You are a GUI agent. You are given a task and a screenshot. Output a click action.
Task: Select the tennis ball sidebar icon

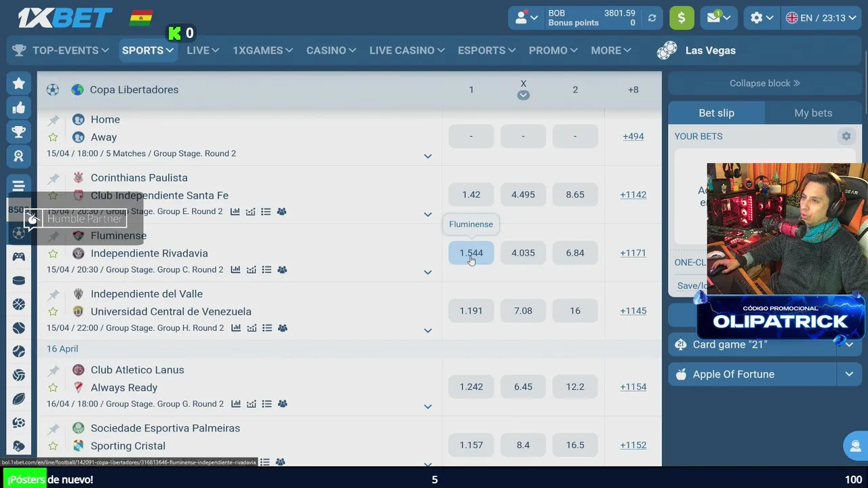point(18,328)
